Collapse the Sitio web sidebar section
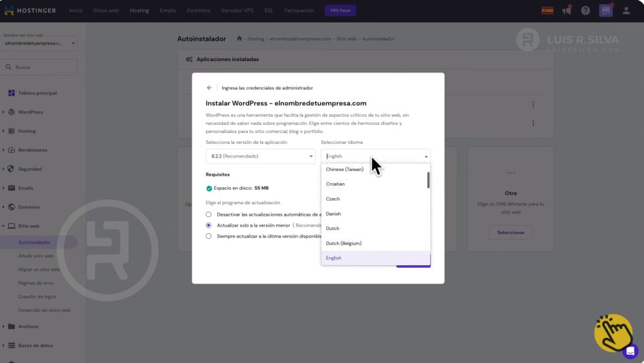 [3, 226]
